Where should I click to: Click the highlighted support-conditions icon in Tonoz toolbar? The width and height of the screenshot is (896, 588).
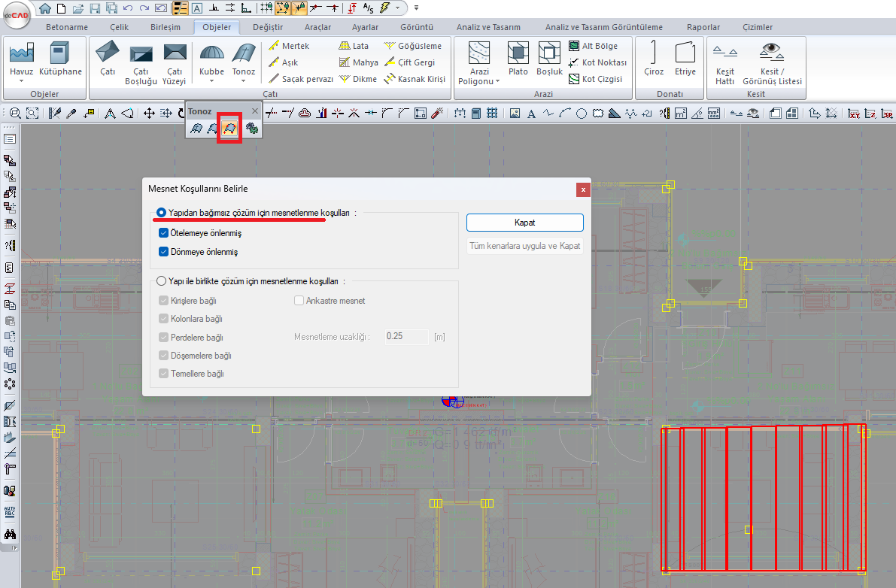(x=229, y=129)
